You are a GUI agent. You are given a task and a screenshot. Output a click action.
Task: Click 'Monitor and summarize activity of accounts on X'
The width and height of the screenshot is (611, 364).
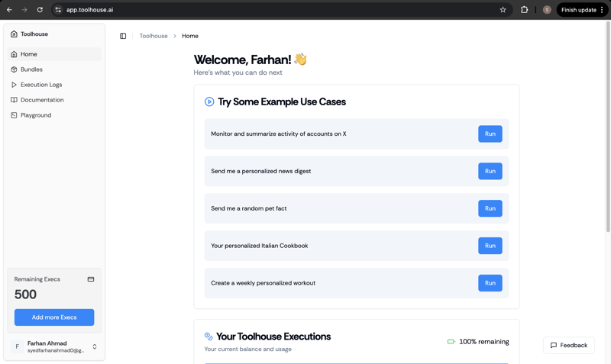pos(279,134)
